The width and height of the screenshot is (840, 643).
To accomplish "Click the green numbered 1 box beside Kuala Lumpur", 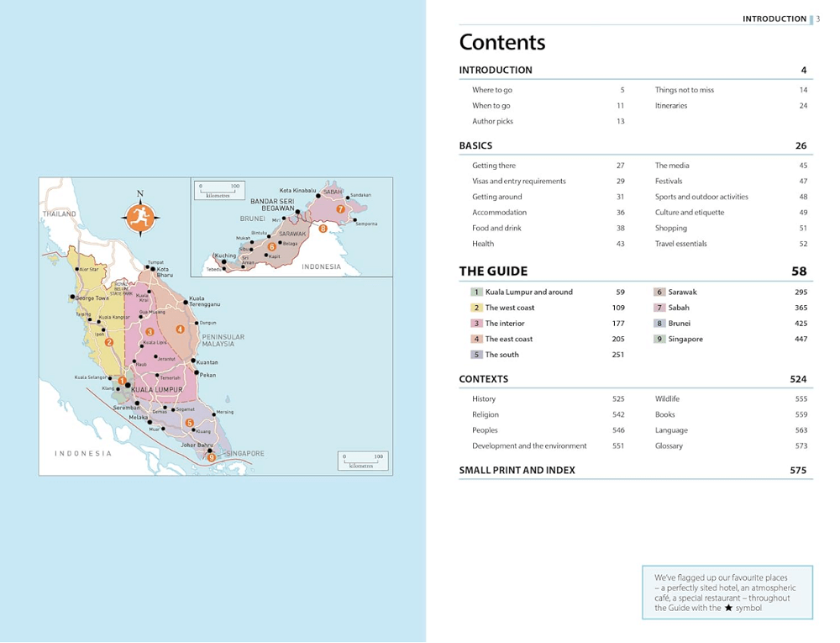I will point(476,293).
